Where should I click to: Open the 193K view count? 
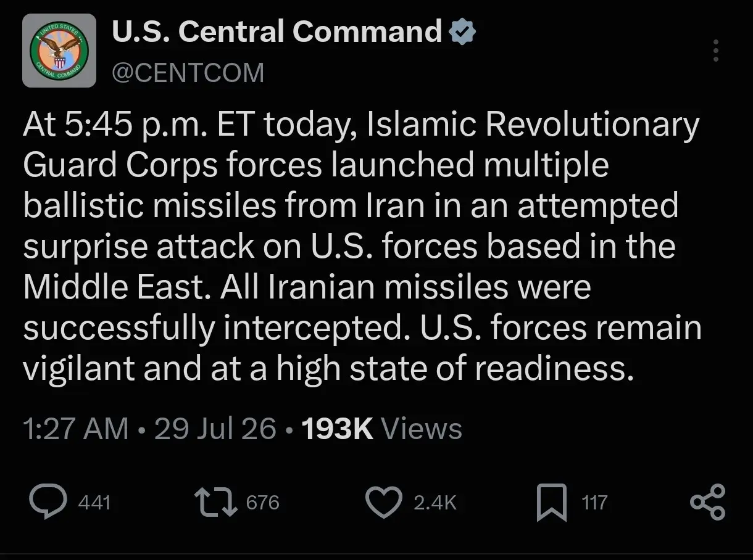click(x=337, y=429)
